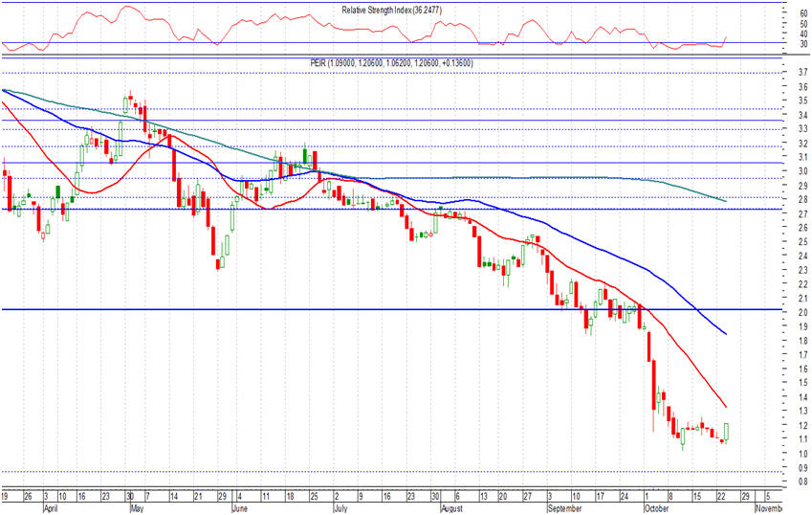
Task: Select the June month label
Action: pos(240,508)
